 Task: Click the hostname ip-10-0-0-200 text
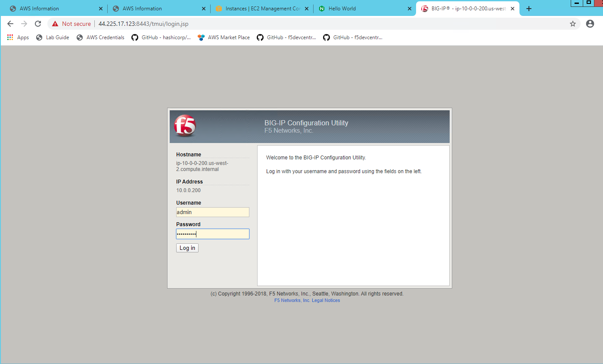point(202,166)
